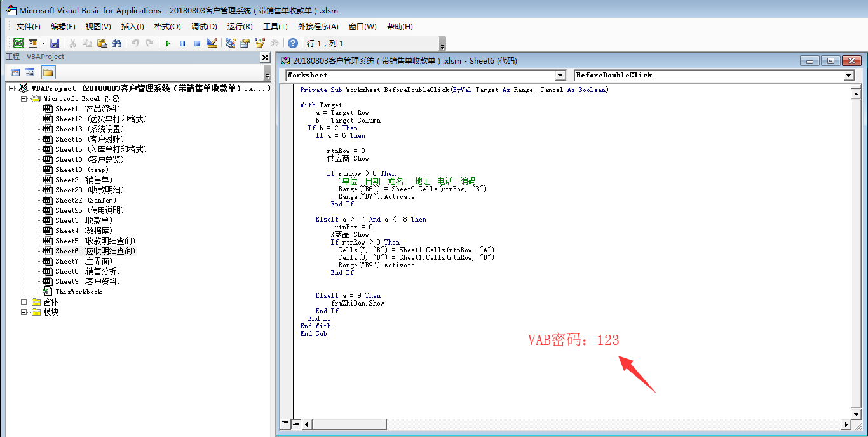
Task: Open the Project Explorer toolbar icon
Action: (230, 43)
